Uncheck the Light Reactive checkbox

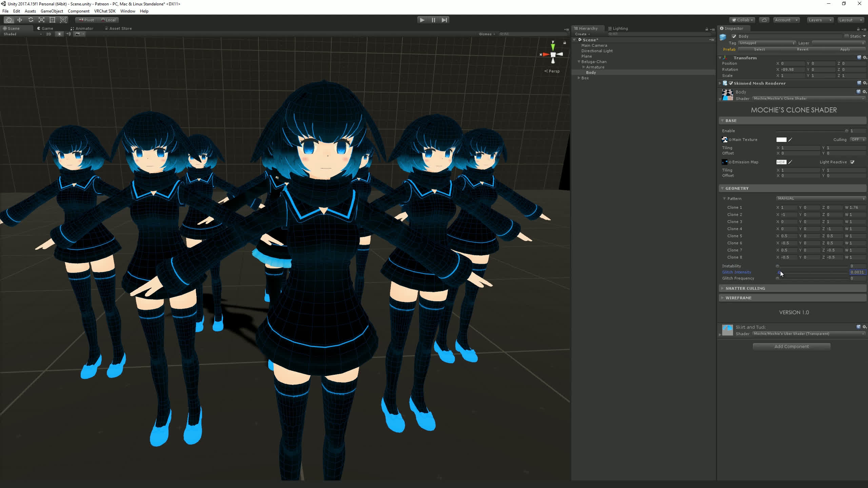coord(852,162)
